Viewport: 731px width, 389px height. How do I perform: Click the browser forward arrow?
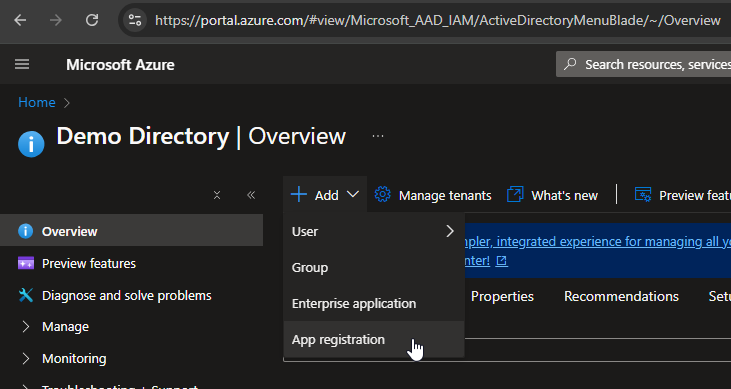[x=56, y=20]
